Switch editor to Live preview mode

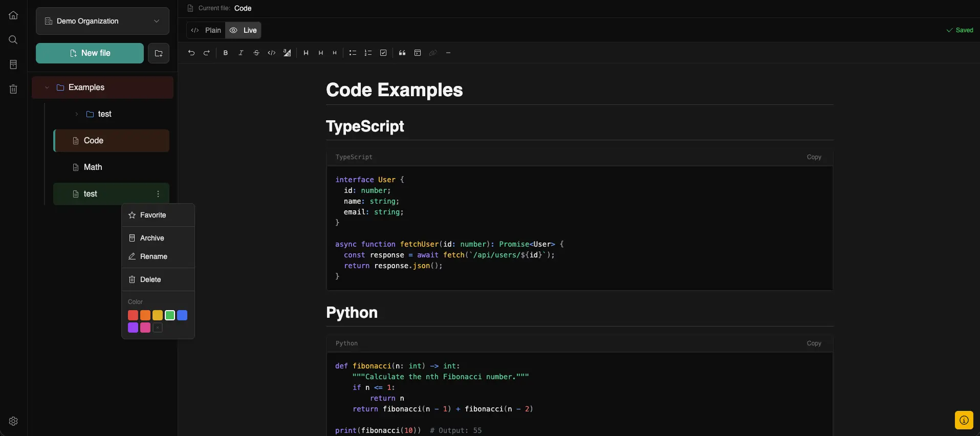[x=244, y=30]
